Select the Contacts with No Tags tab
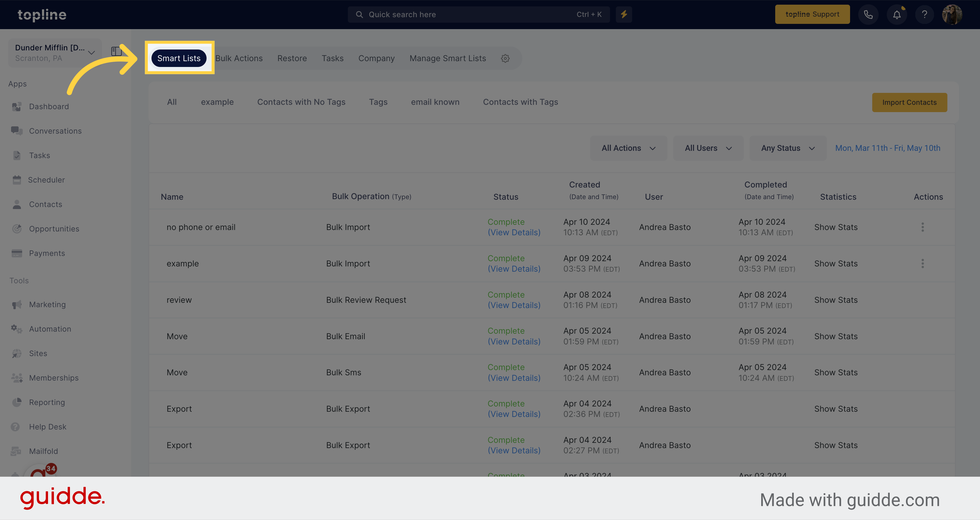The image size is (980, 520). tap(301, 102)
